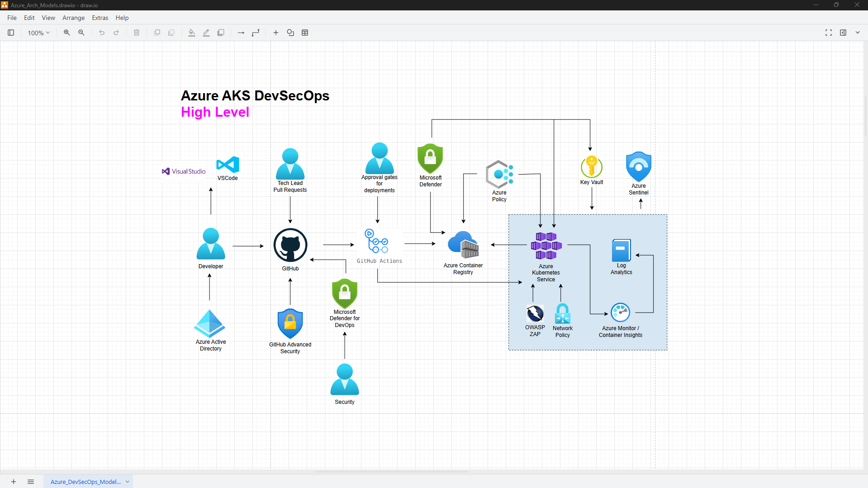Image resolution: width=868 pixels, height=488 pixels.
Task: Select the Azure Container Registry icon
Action: [463, 245]
